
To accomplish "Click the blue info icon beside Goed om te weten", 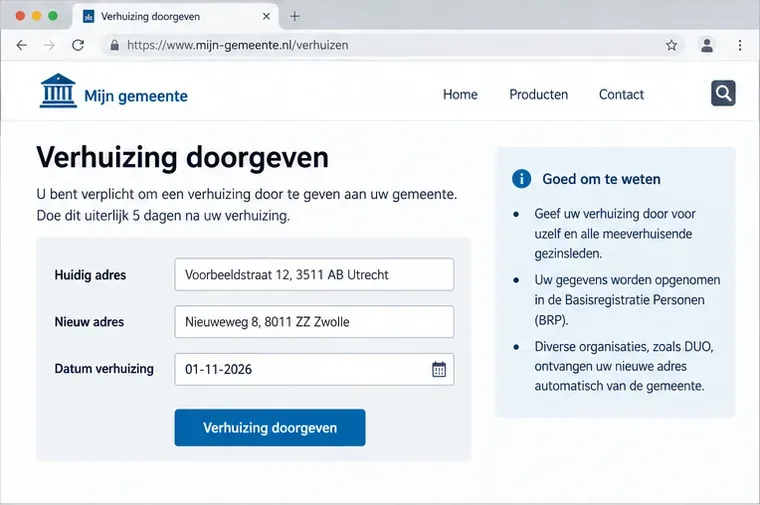I will point(522,179).
